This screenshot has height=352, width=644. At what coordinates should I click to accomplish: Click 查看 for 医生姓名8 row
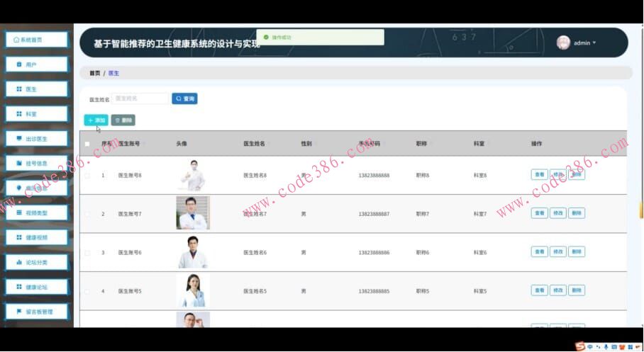(x=539, y=174)
